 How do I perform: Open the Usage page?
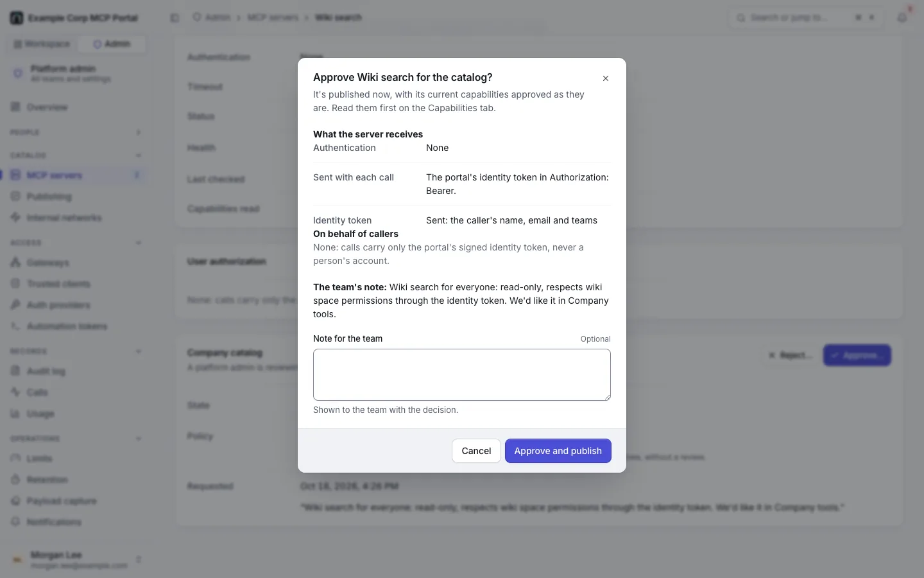[77, 414]
